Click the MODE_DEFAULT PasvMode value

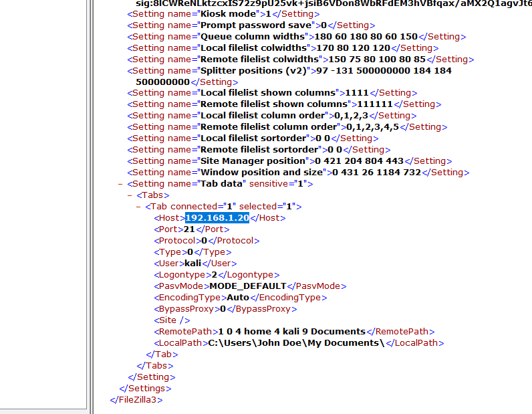click(x=248, y=286)
